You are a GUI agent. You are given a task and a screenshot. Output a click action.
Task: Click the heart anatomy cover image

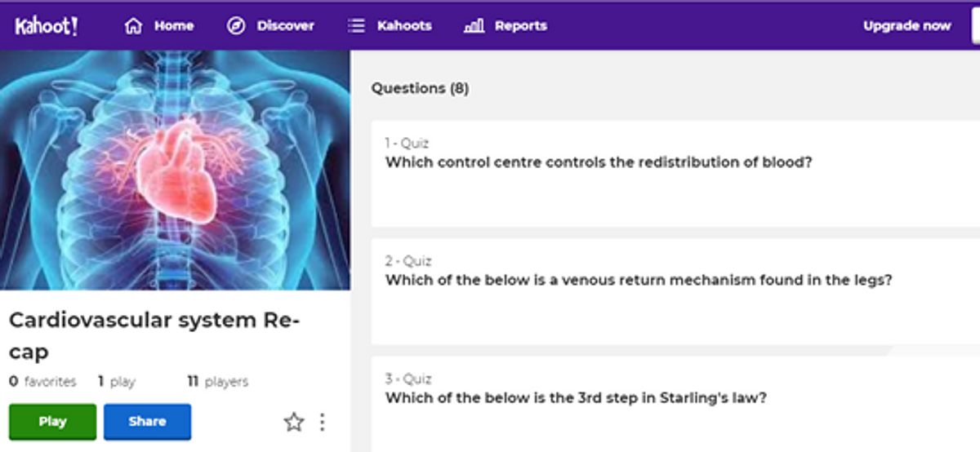tap(175, 170)
